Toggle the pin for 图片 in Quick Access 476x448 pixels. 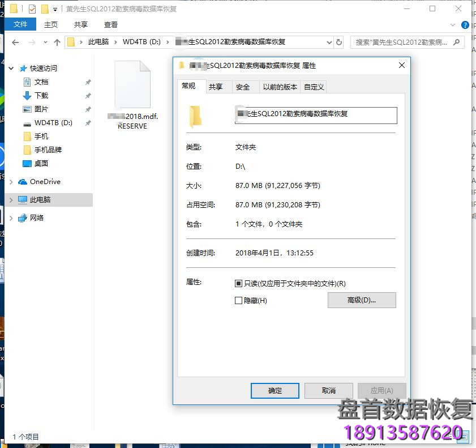click(88, 109)
